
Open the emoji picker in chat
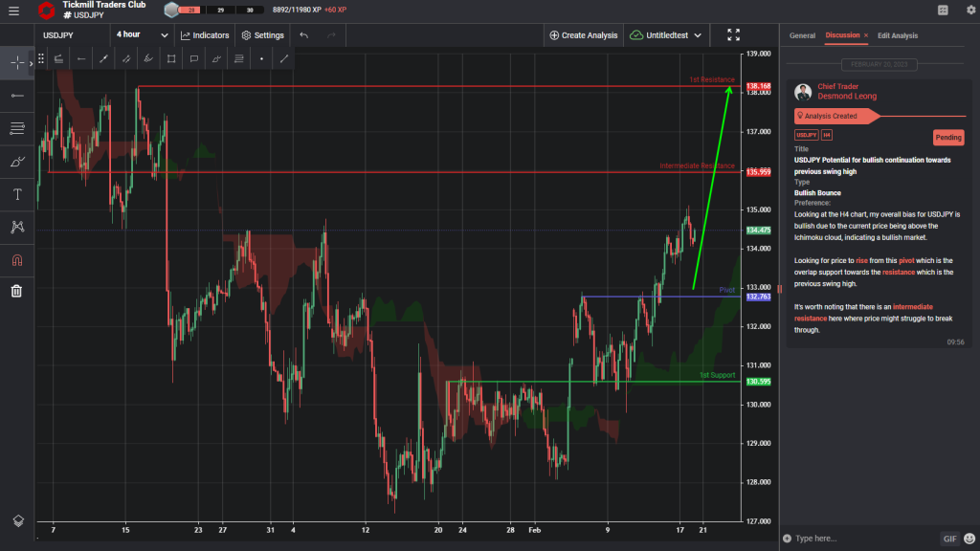click(969, 538)
